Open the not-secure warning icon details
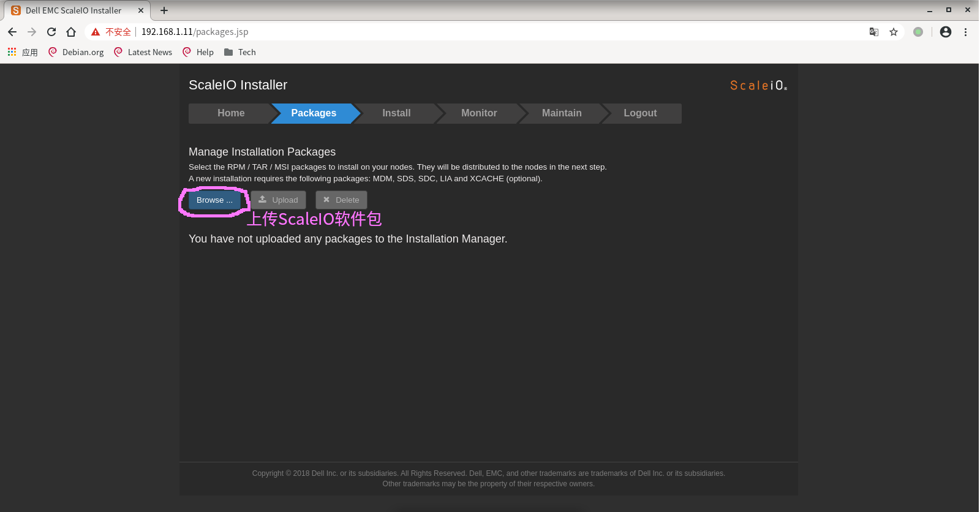980x512 pixels. 96,32
